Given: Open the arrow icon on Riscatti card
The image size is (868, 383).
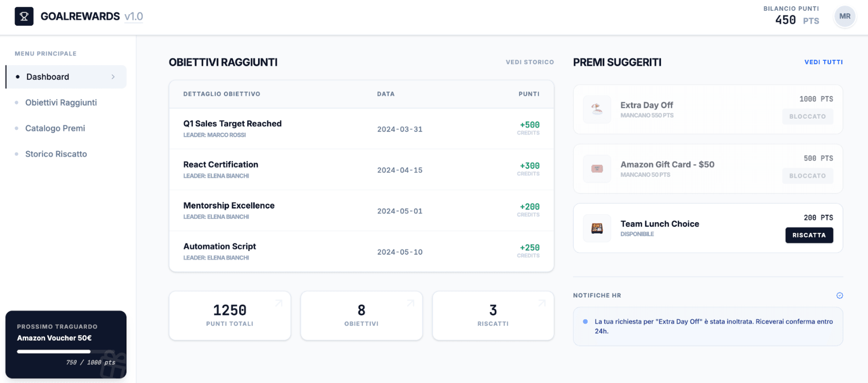Looking at the screenshot, I should (x=542, y=303).
